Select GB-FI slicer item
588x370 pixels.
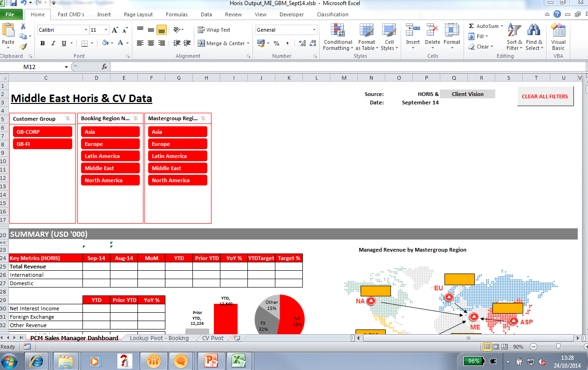click(42, 144)
